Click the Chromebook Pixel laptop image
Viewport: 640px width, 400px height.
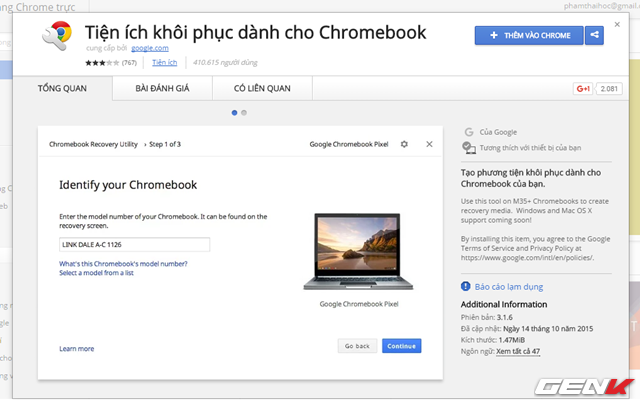click(x=358, y=251)
